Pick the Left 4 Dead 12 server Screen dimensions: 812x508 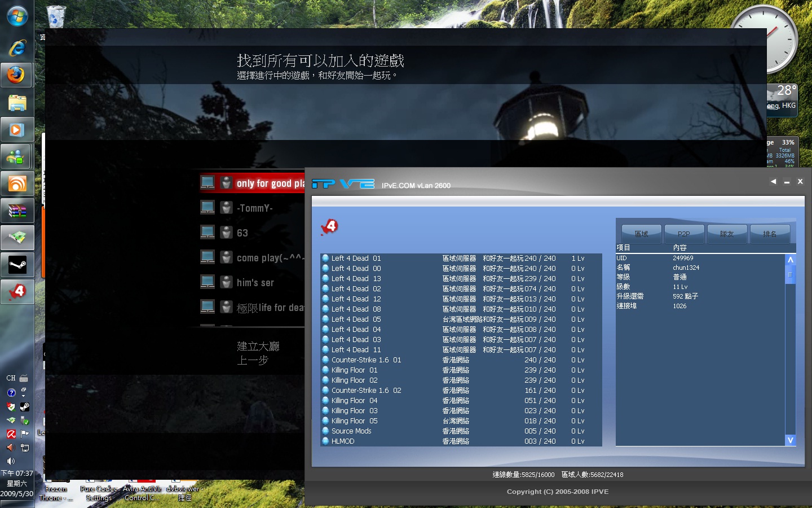click(x=461, y=299)
